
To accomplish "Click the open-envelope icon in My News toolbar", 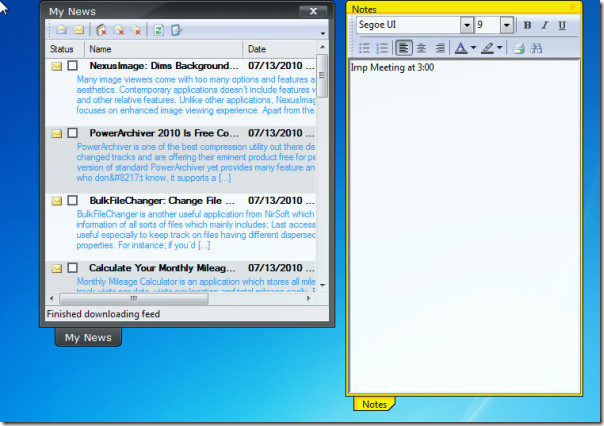I will tap(62, 30).
